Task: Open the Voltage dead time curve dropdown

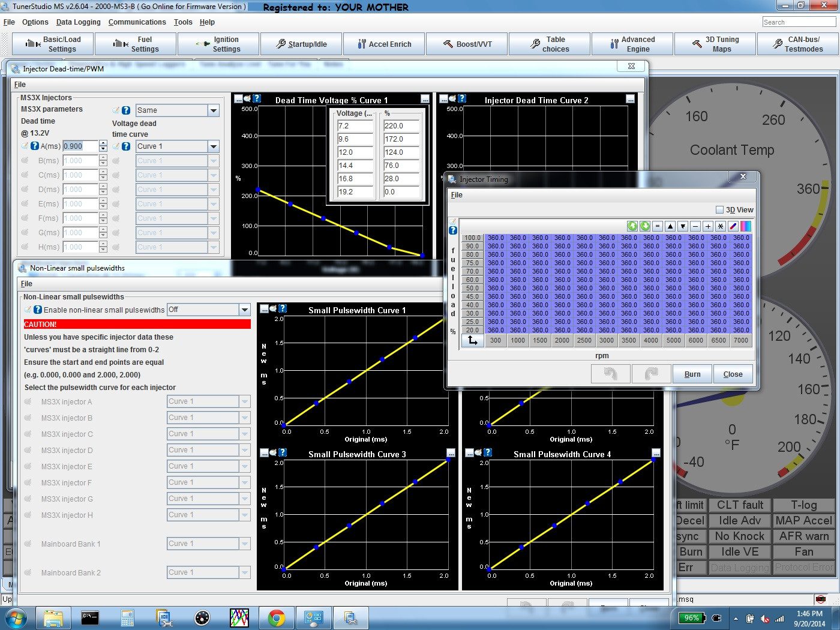Action: (x=213, y=146)
